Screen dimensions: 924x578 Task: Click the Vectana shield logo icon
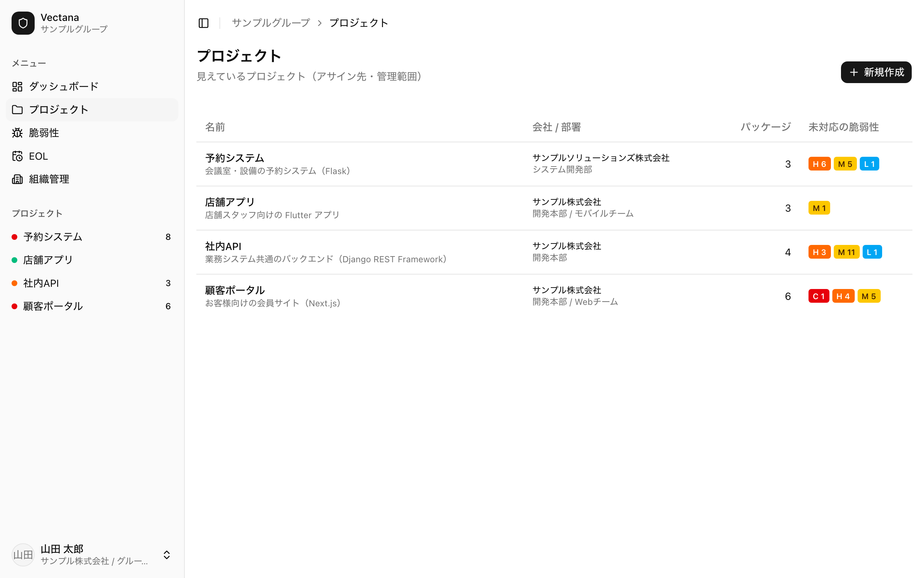click(x=23, y=23)
